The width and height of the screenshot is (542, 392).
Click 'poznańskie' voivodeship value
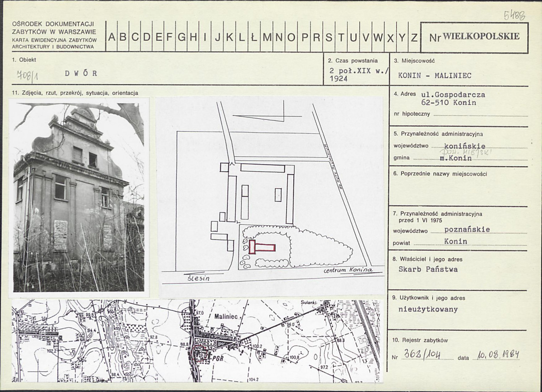click(467, 230)
